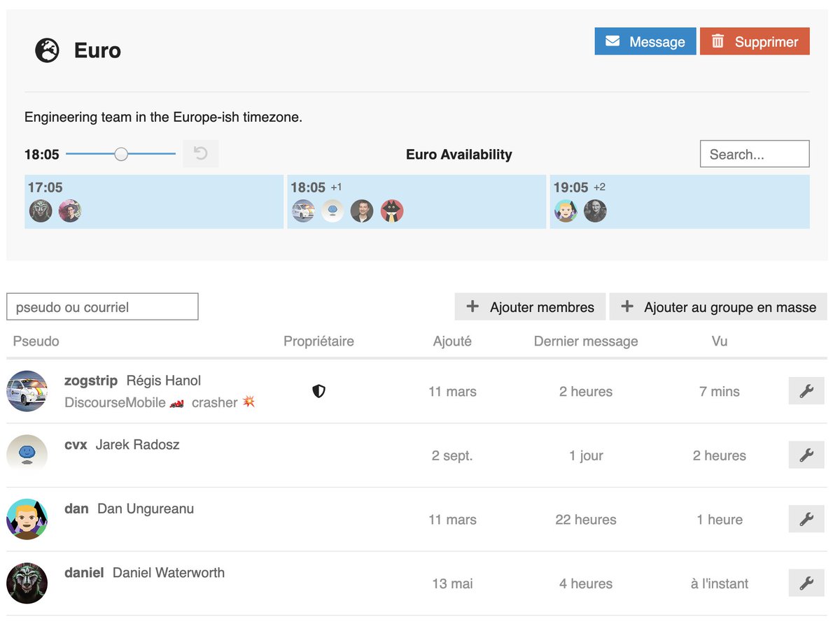
Task: Click the Message button
Action: tap(645, 41)
